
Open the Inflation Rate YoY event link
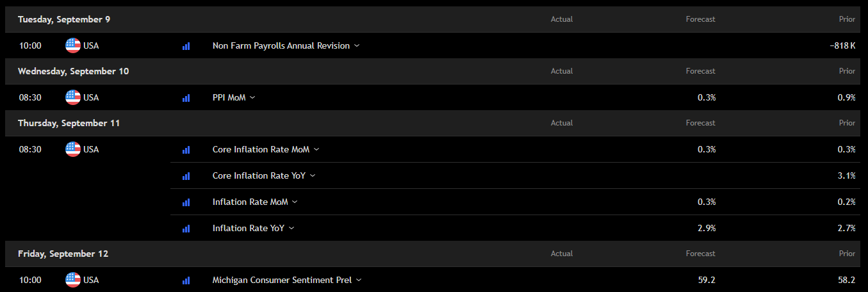[x=249, y=228]
